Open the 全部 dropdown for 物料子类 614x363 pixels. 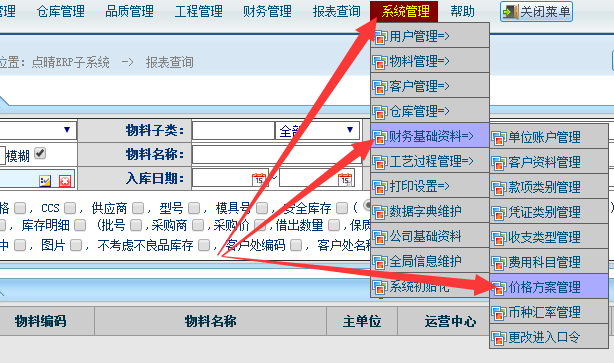[317, 130]
